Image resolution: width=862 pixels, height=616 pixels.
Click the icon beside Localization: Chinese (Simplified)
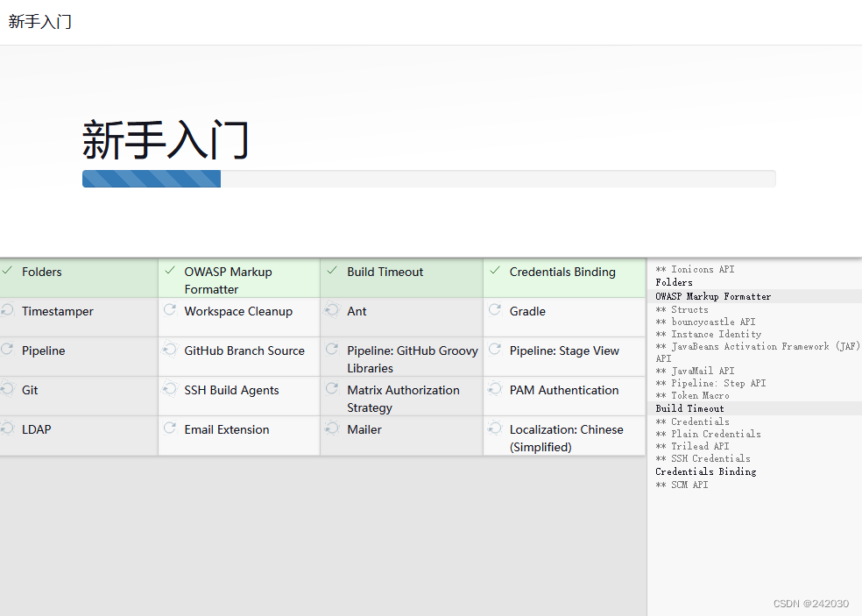coord(495,428)
